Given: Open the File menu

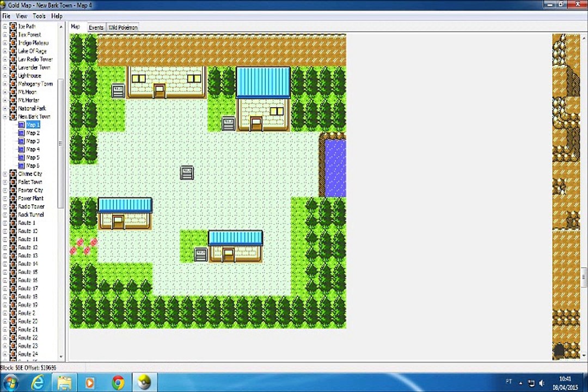Looking at the screenshot, I should (x=7, y=16).
